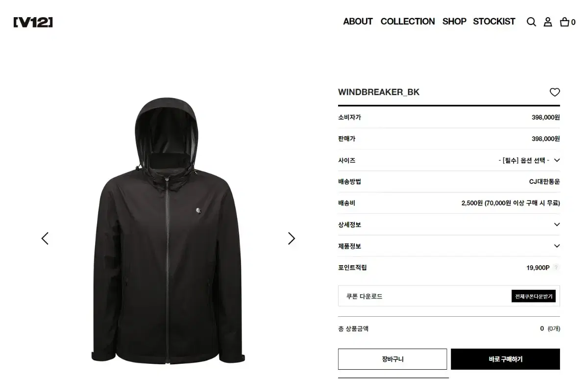Open the COLLECTION menu
Viewport: 588px width, 379px height.
[408, 22]
